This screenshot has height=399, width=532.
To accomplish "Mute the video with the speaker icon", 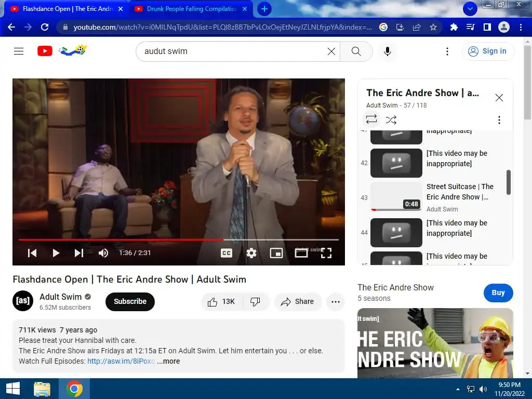I will point(103,253).
